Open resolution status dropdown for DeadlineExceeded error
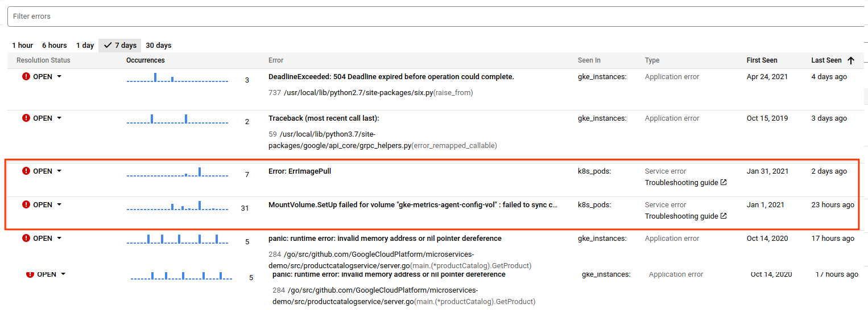The height and width of the screenshot is (316, 868). pyautogui.click(x=59, y=77)
